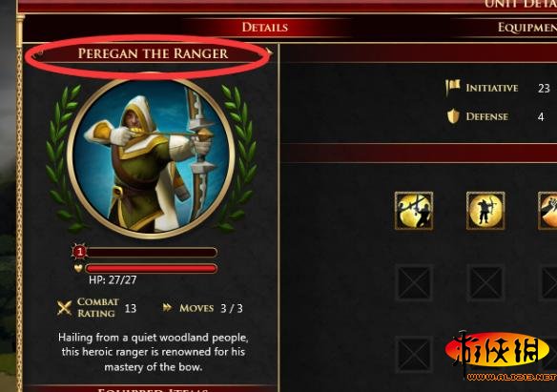Click the bottom-row empty ability slot
Screen dimensions: 557x392
point(414,355)
